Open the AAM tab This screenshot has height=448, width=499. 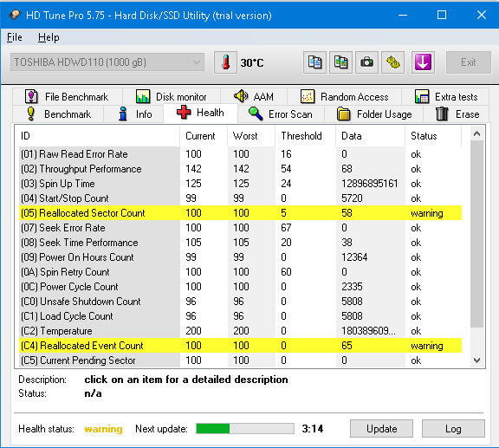[x=254, y=96]
